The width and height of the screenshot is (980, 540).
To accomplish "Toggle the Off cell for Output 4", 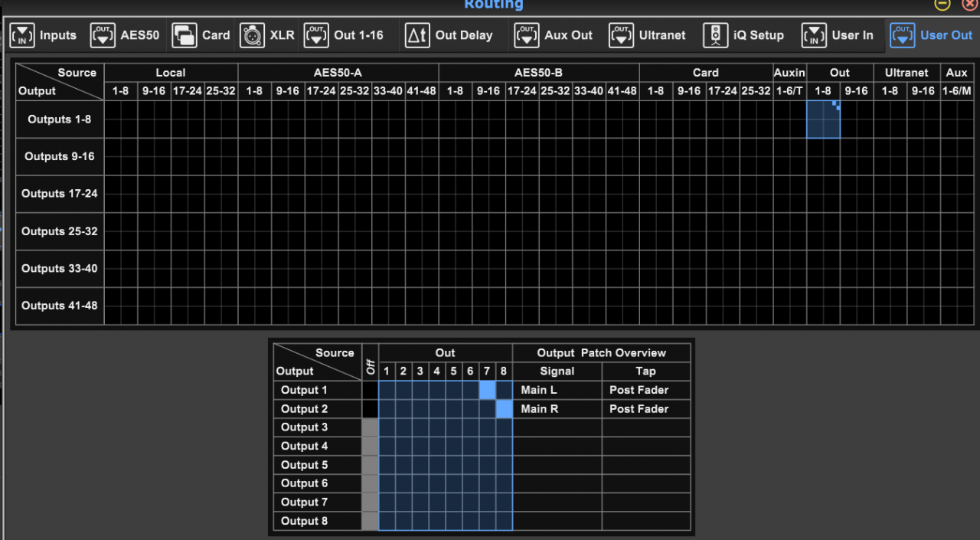I will (370, 446).
